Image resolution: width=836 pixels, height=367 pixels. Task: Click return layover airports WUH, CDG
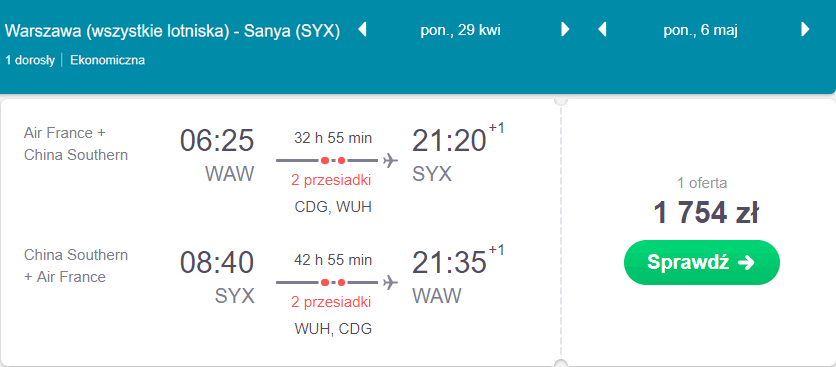click(333, 329)
